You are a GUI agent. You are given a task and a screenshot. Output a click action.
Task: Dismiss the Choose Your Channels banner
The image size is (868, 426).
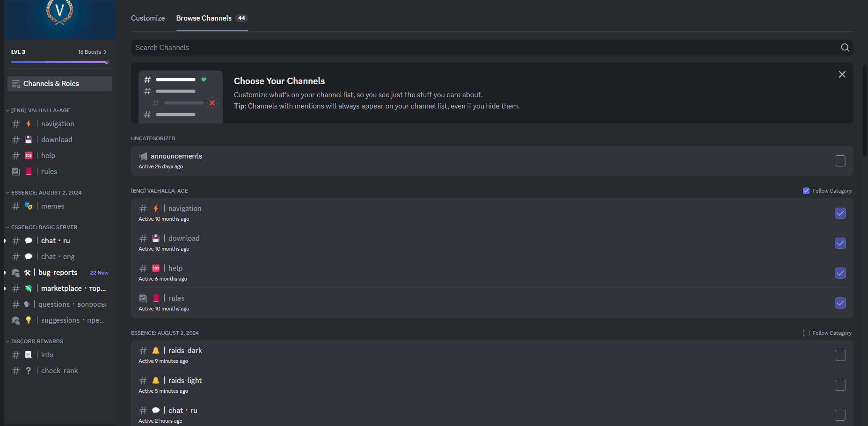pos(842,74)
